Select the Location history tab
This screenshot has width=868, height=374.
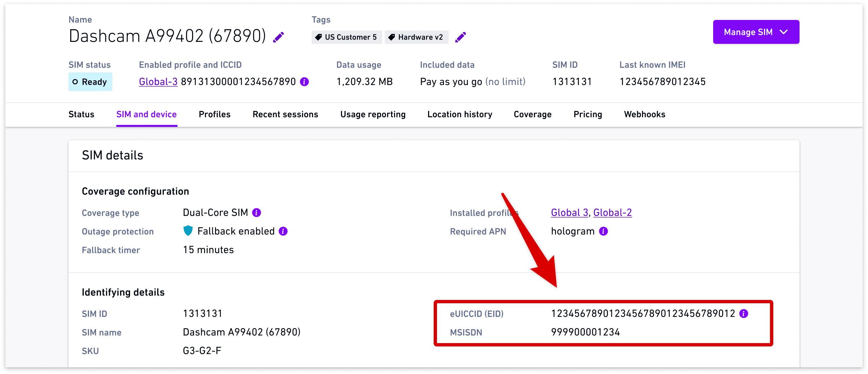(460, 114)
